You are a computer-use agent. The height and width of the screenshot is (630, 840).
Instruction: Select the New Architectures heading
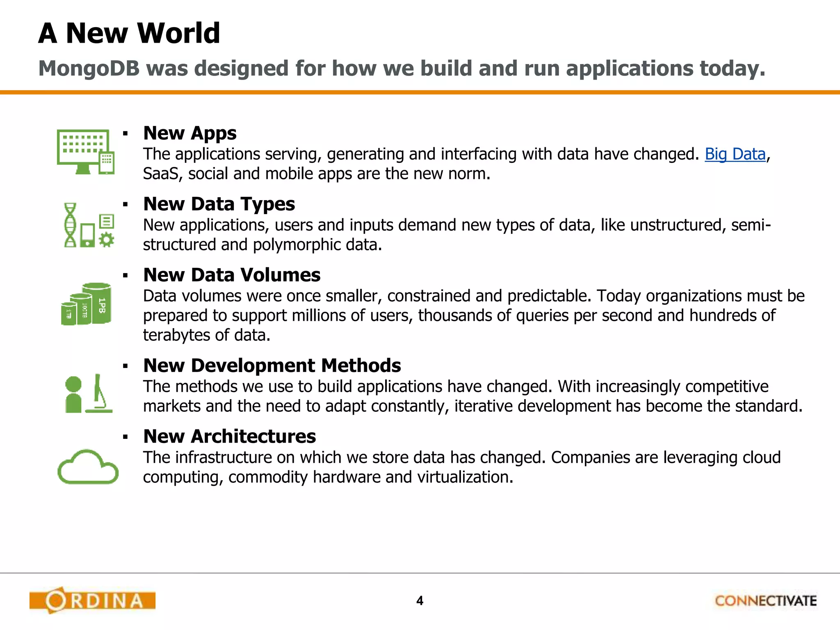pos(229,437)
